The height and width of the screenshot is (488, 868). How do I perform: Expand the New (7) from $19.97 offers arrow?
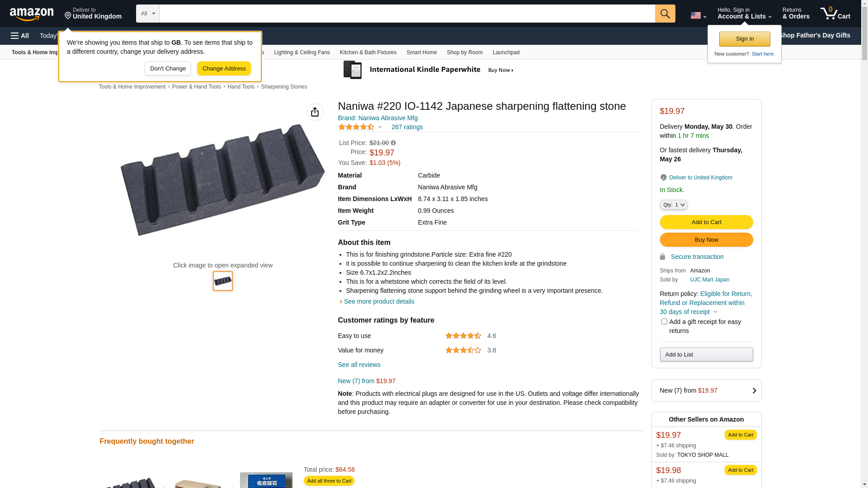754,391
